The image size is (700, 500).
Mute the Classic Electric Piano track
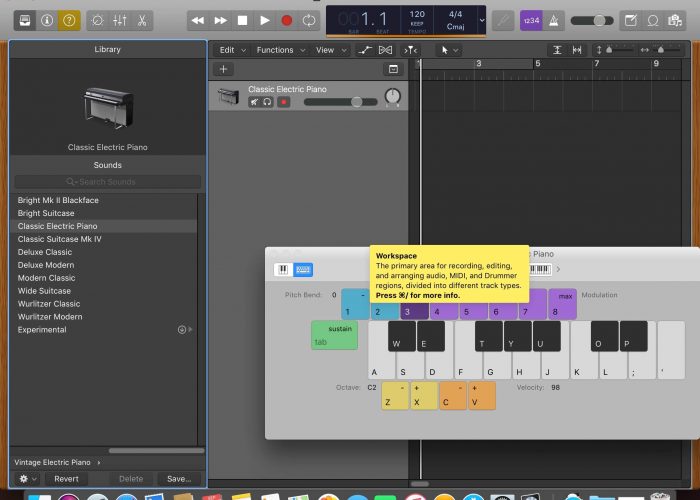pyautogui.click(x=254, y=102)
